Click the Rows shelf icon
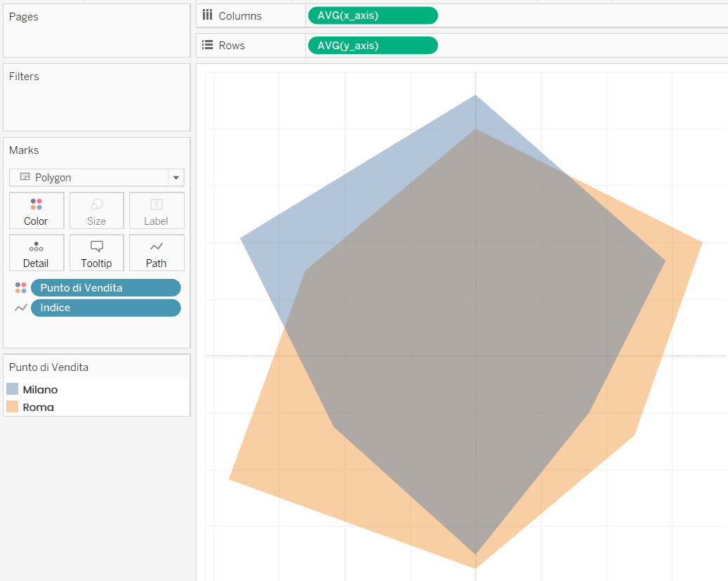 [x=207, y=44]
